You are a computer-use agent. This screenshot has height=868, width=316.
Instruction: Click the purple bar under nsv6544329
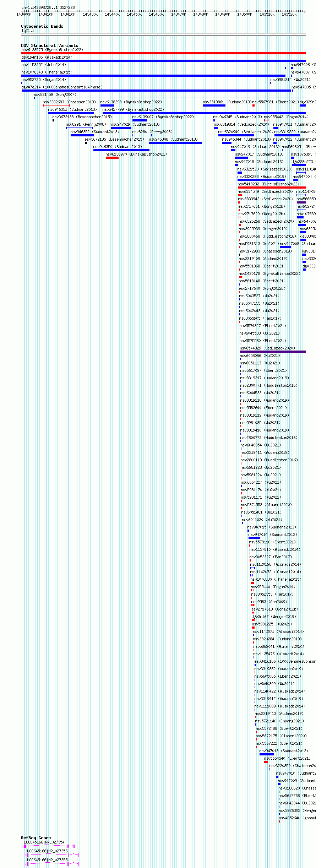(x=273, y=352)
